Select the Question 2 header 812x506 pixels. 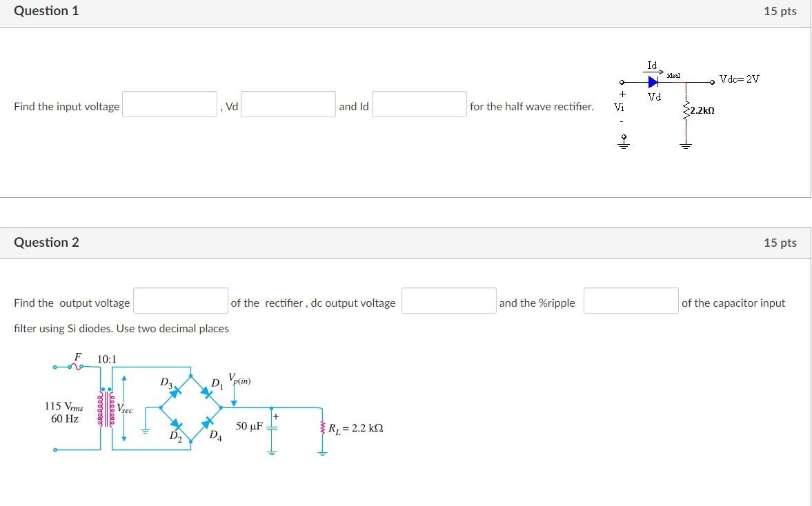point(46,242)
